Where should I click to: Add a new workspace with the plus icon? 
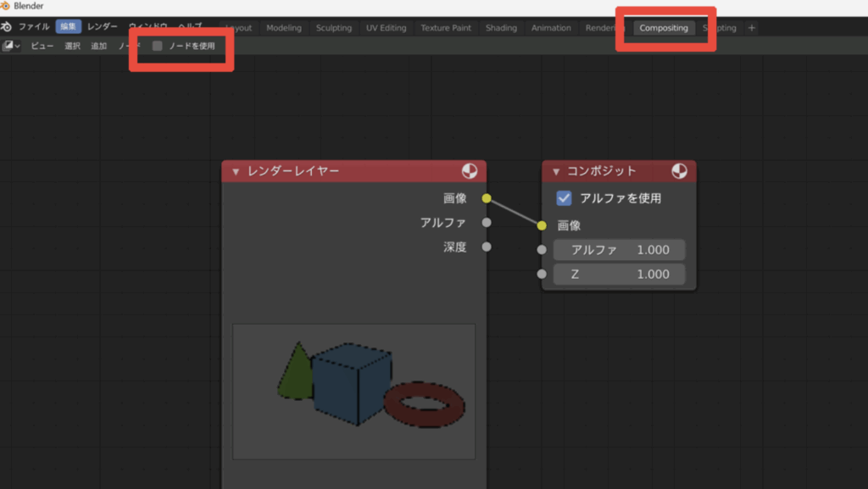(x=751, y=28)
